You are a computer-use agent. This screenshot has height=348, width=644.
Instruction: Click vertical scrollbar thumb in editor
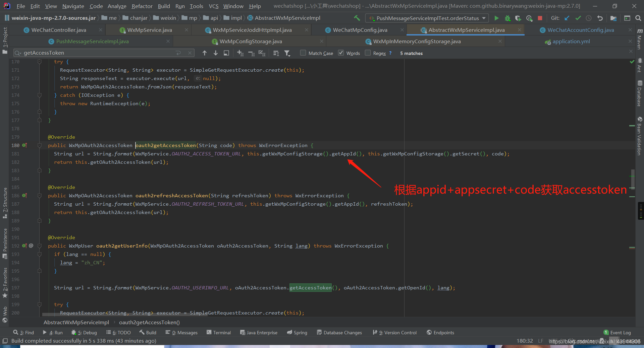[633, 179]
